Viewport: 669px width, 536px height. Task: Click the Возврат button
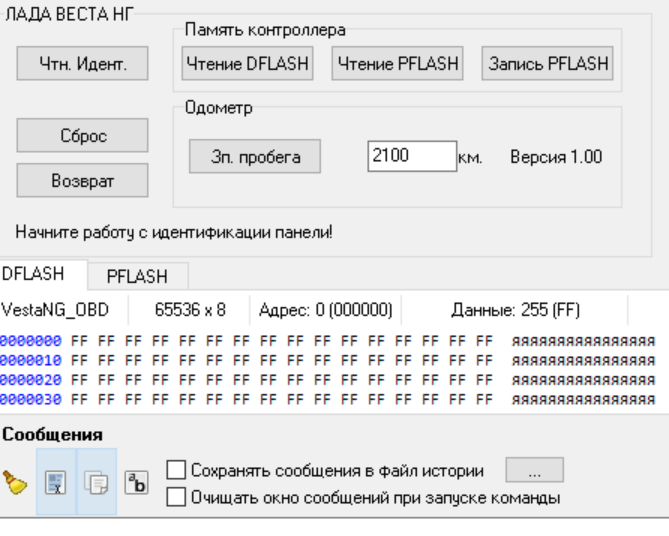(82, 181)
